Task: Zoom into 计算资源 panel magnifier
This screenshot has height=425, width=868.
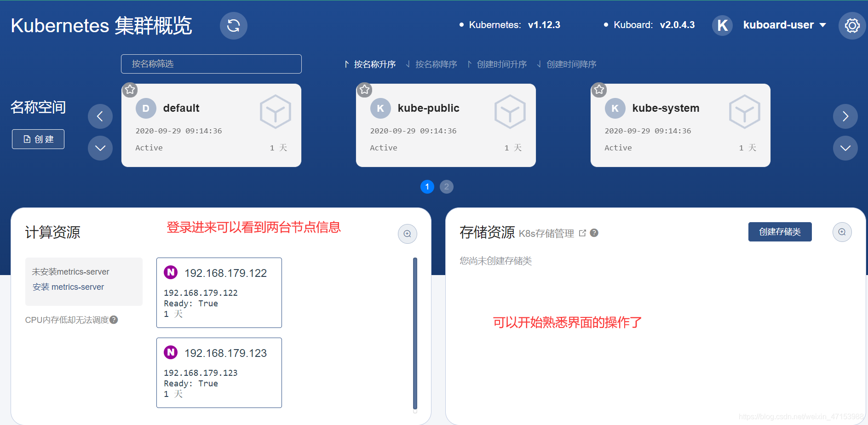Action: [408, 234]
